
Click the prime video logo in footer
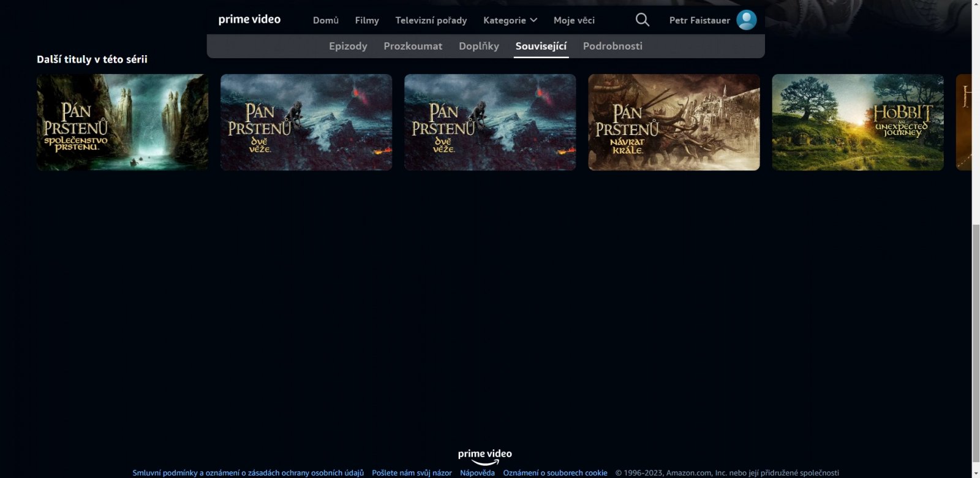pos(484,457)
